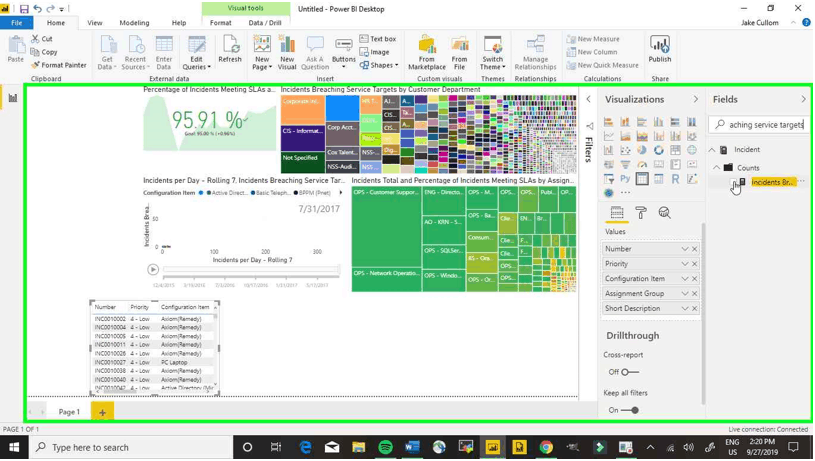The height and width of the screenshot is (461, 815).
Task: Select the Donut chart visualization icon
Action: point(658,150)
